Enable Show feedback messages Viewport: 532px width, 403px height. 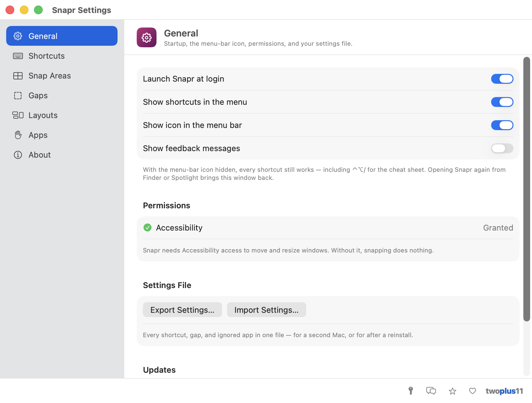click(x=502, y=148)
